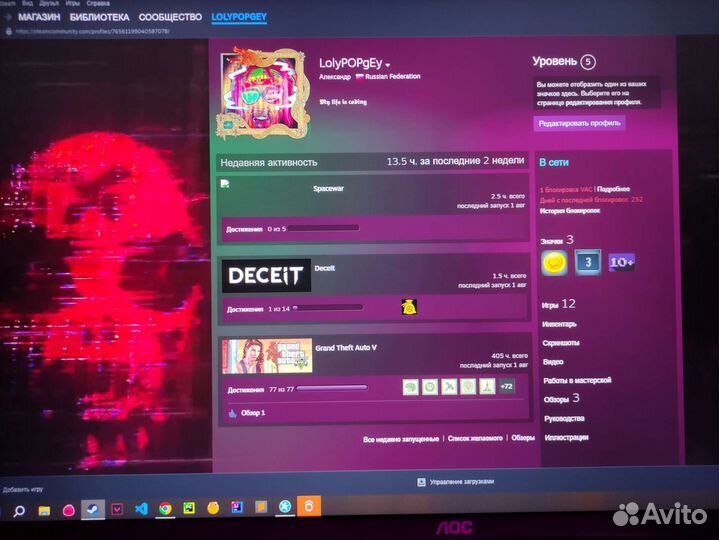This screenshot has height=540, width=719.
Task: Open the Справка menu in Steam
Action: pyautogui.click(x=98, y=3)
